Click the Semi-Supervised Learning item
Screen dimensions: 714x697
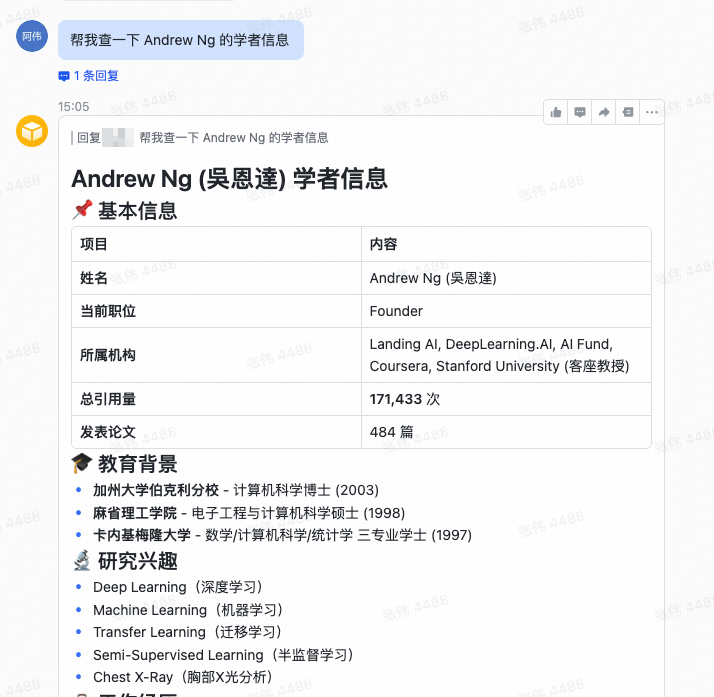223,655
